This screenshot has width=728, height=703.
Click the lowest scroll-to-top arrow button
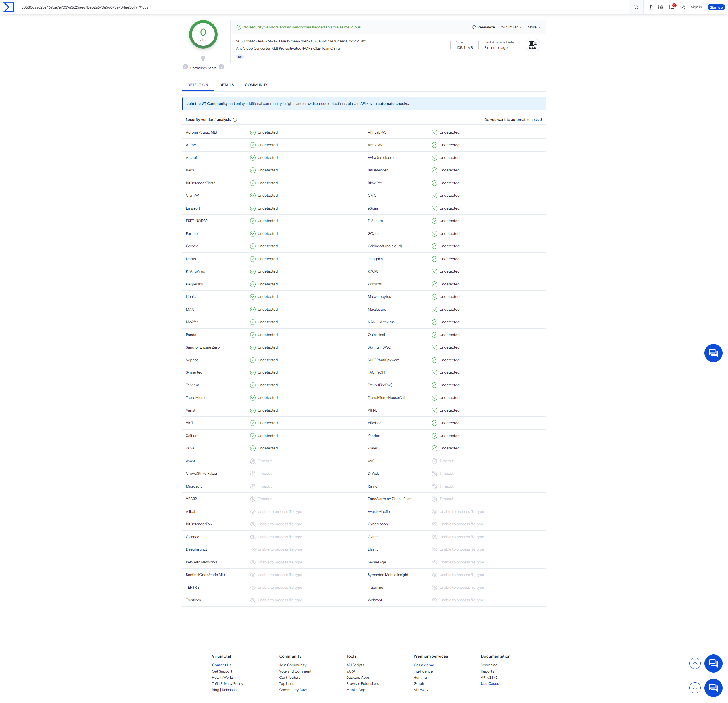click(694, 688)
